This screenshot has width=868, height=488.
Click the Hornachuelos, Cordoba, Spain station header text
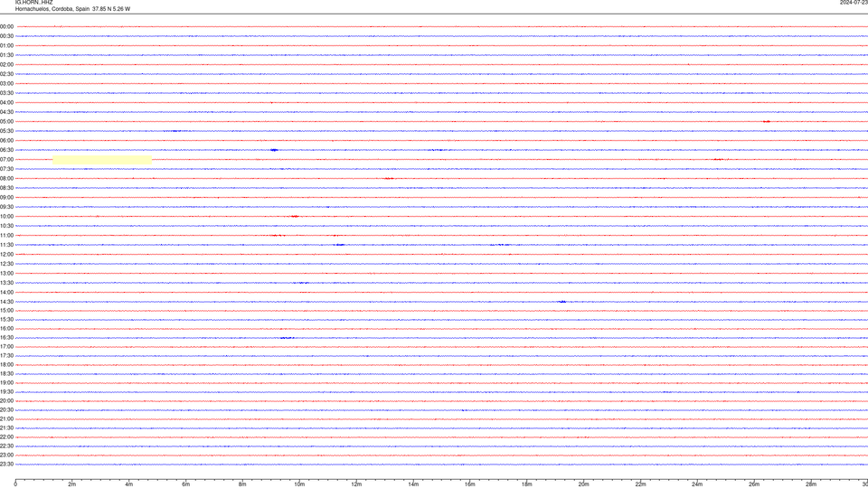(72, 9)
